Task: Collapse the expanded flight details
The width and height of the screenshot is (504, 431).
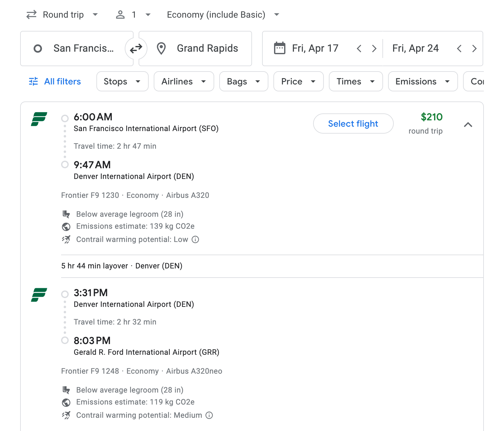Action: 468,125
